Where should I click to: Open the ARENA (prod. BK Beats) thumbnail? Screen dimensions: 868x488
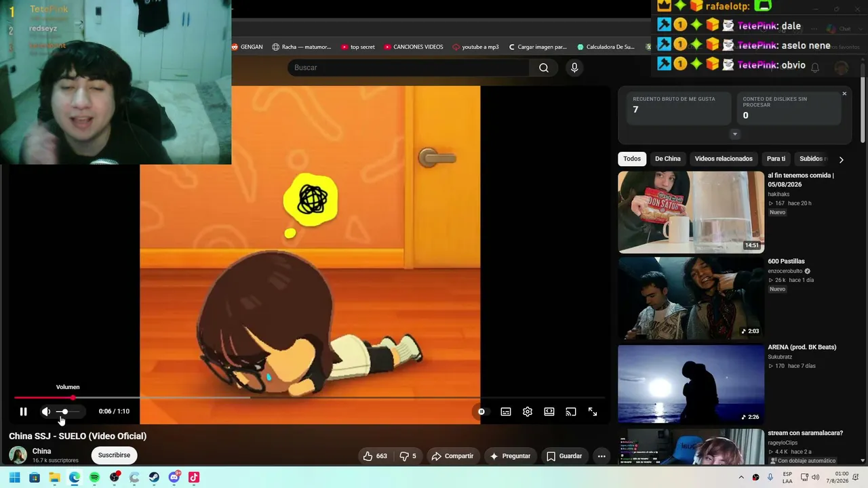pyautogui.click(x=691, y=384)
